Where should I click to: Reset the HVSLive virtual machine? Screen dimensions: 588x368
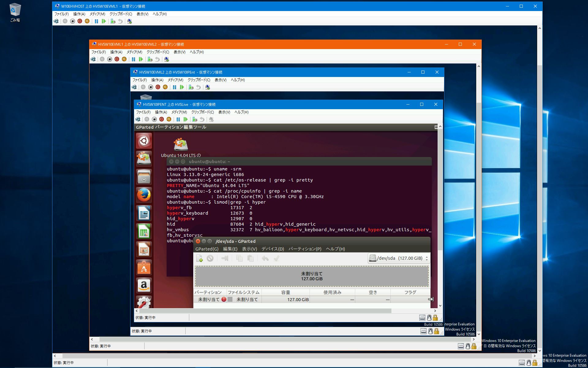tap(186, 119)
